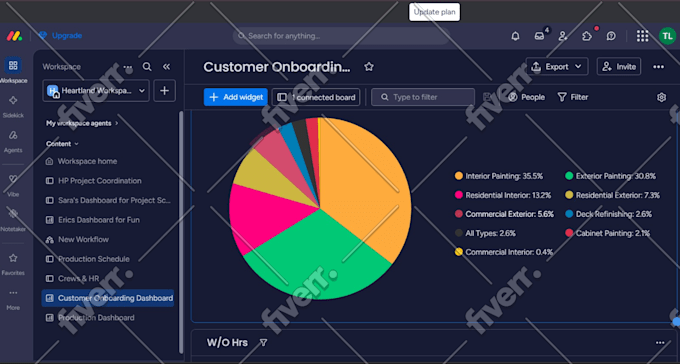Click Commercial Exterior: 5.6% legend entry
The width and height of the screenshot is (680, 364).
pyautogui.click(x=504, y=214)
